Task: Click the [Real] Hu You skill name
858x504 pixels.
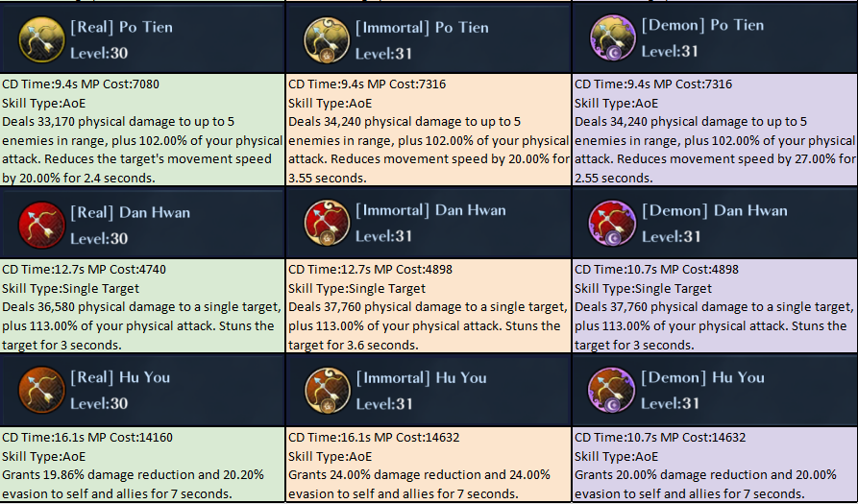Action: [x=120, y=377]
